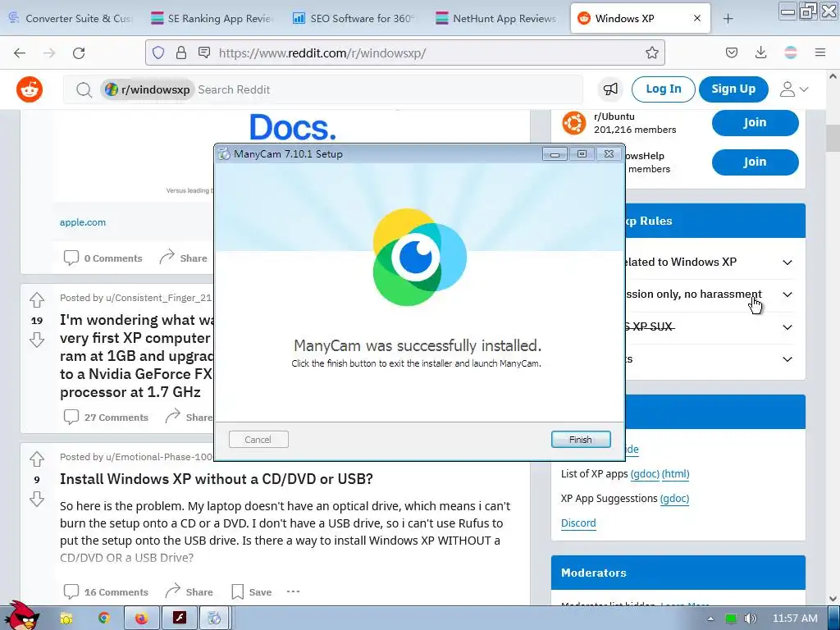This screenshot has height=630, width=840.
Task: Open the Firefox hamburger menu
Action: pyautogui.click(x=820, y=52)
